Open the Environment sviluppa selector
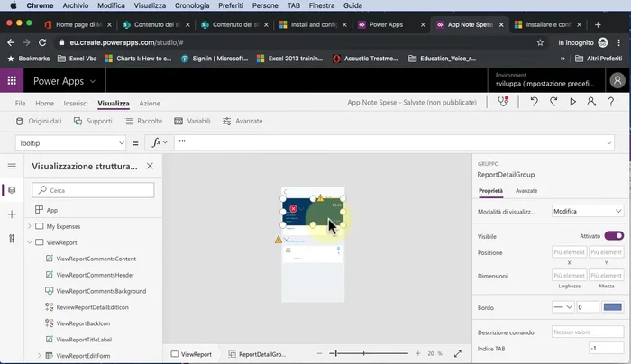The height and width of the screenshot is (364, 631). (x=544, y=80)
